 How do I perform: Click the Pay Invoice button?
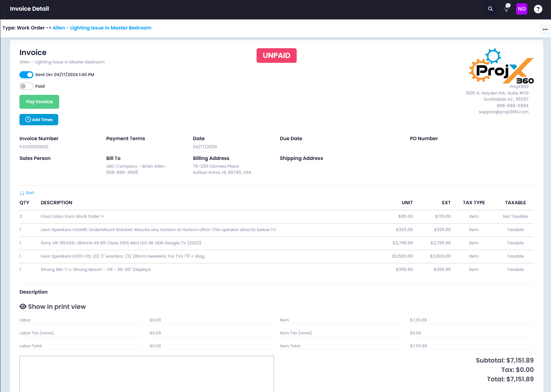pos(39,102)
